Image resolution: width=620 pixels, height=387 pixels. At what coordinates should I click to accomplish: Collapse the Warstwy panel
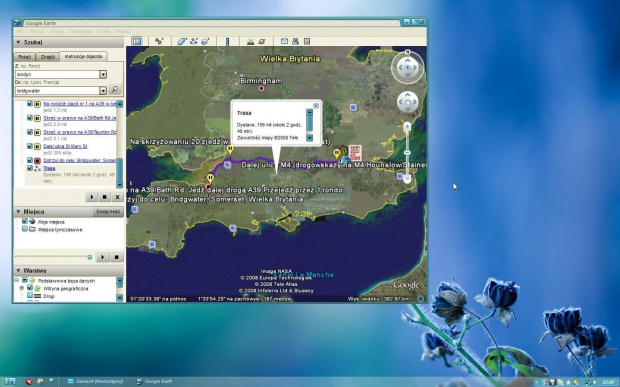click(18, 271)
